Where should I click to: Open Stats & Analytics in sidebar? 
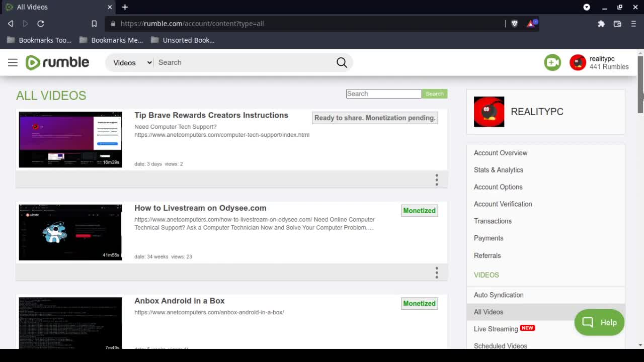coord(499,170)
